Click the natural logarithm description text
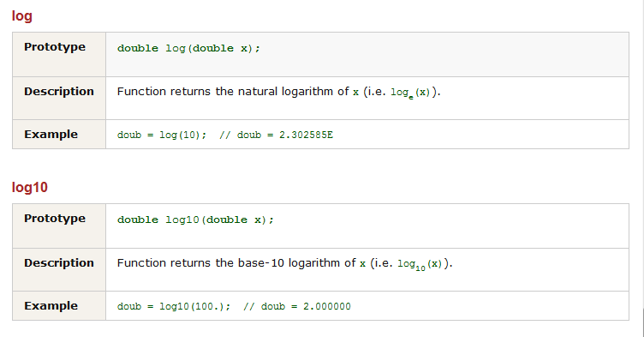 pyautogui.click(x=278, y=92)
